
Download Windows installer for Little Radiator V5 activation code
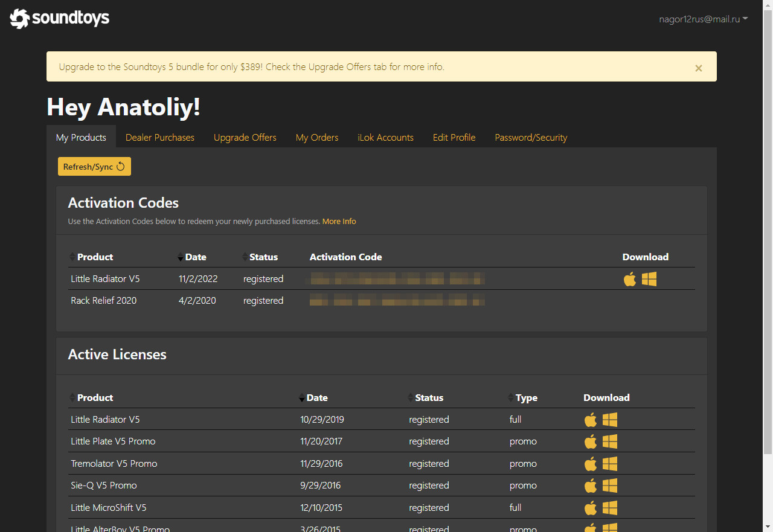649,279
